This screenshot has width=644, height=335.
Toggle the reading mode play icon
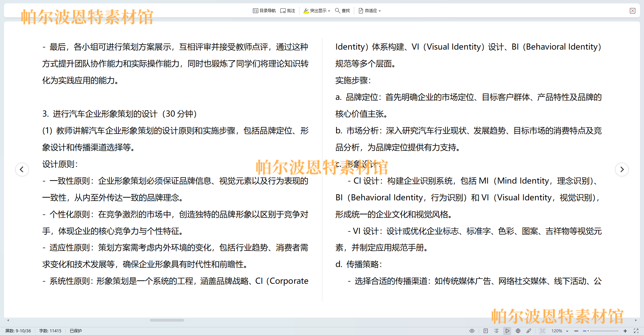coord(507,331)
